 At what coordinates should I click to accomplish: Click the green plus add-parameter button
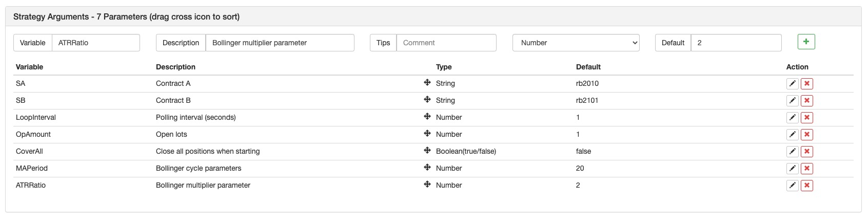[x=806, y=42]
